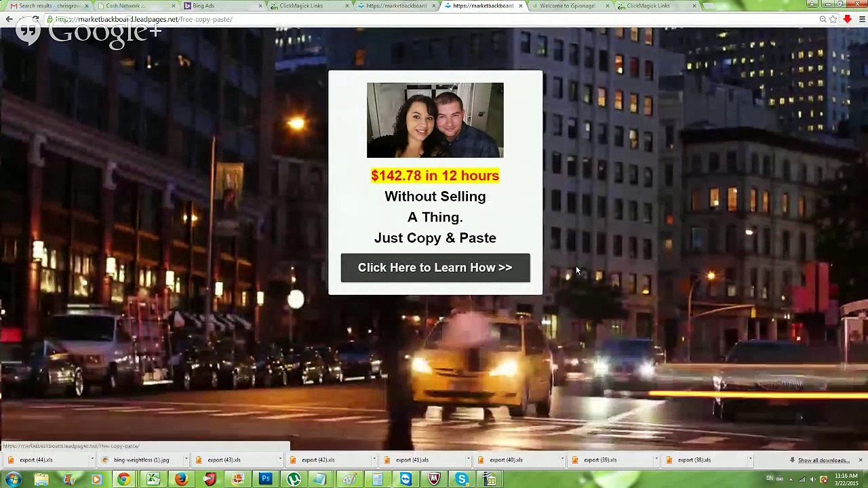The image size is (868, 488).
Task: Click the Show all downloads link
Action: pyautogui.click(x=823, y=460)
